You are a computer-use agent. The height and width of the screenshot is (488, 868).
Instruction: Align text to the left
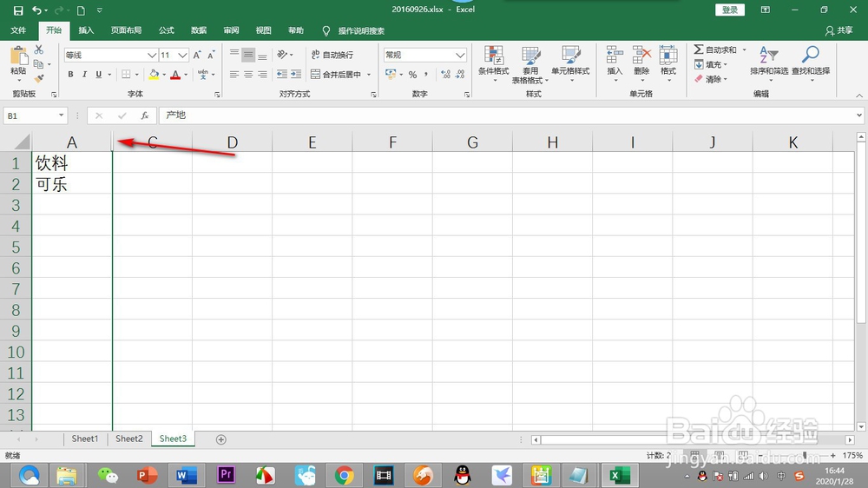click(x=234, y=74)
